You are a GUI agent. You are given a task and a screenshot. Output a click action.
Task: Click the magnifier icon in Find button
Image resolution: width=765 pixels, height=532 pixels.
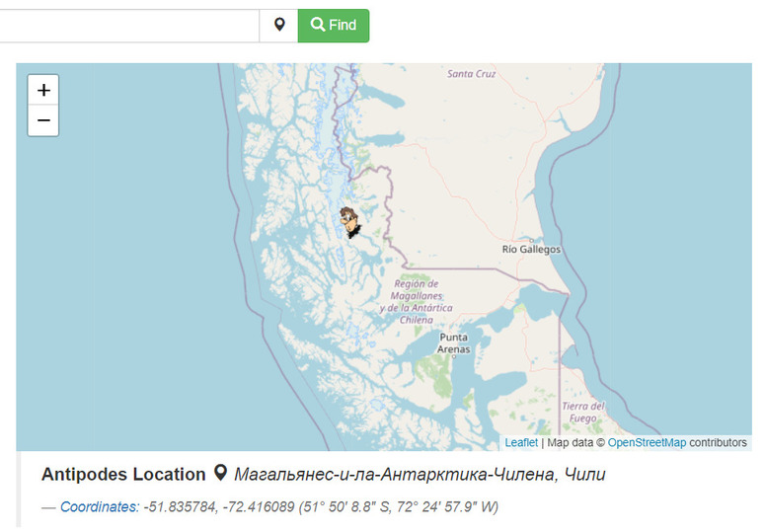coord(318,25)
